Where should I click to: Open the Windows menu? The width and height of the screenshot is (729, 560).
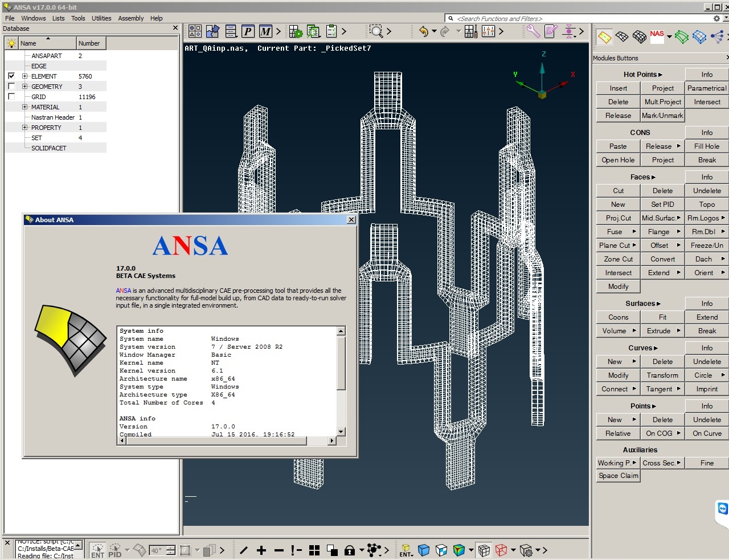coord(34,18)
